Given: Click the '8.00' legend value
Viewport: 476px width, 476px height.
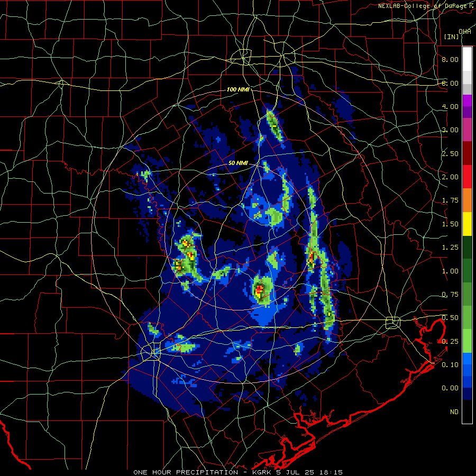Looking at the screenshot, I should tap(450, 59).
